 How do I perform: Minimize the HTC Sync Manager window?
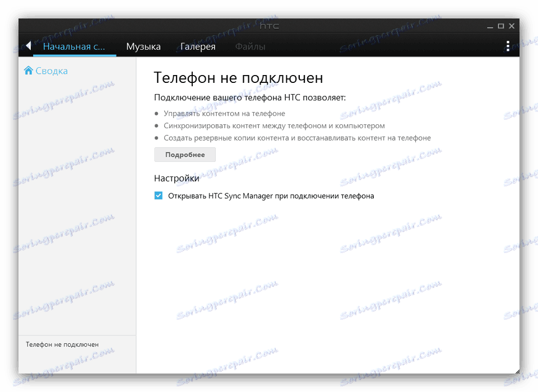pos(490,26)
